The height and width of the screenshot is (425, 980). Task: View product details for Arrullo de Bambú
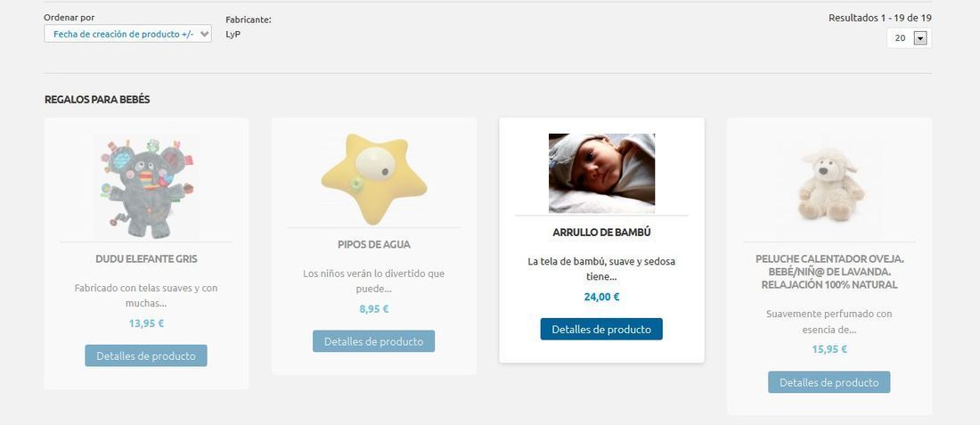(601, 330)
